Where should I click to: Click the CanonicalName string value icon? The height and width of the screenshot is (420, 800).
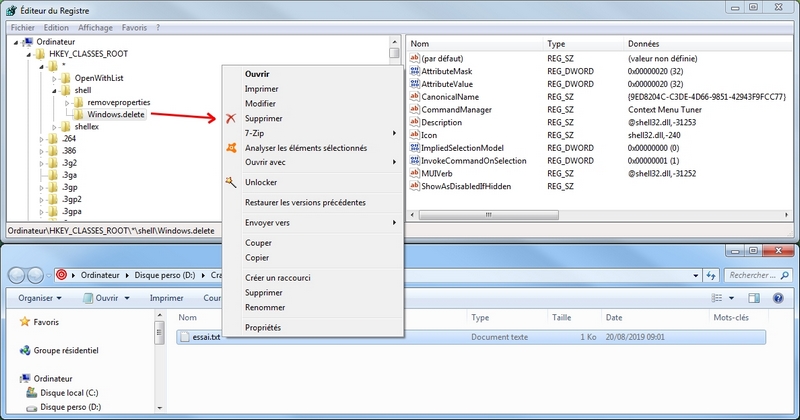(x=414, y=97)
